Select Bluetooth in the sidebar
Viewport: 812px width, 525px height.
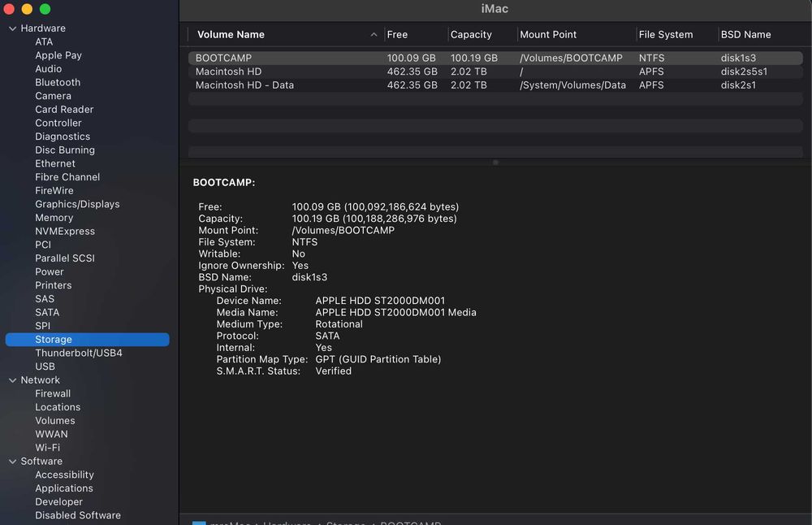[x=58, y=82]
